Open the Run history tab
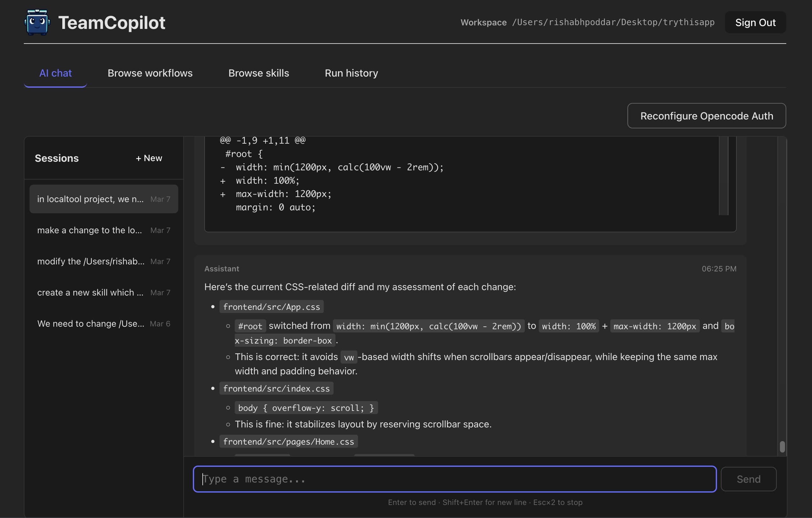 [x=351, y=73]
